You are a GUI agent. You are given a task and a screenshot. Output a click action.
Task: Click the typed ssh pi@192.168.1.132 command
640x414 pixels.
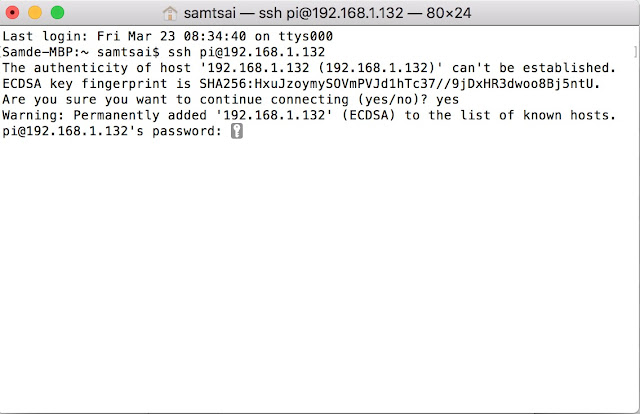point(247,52)
